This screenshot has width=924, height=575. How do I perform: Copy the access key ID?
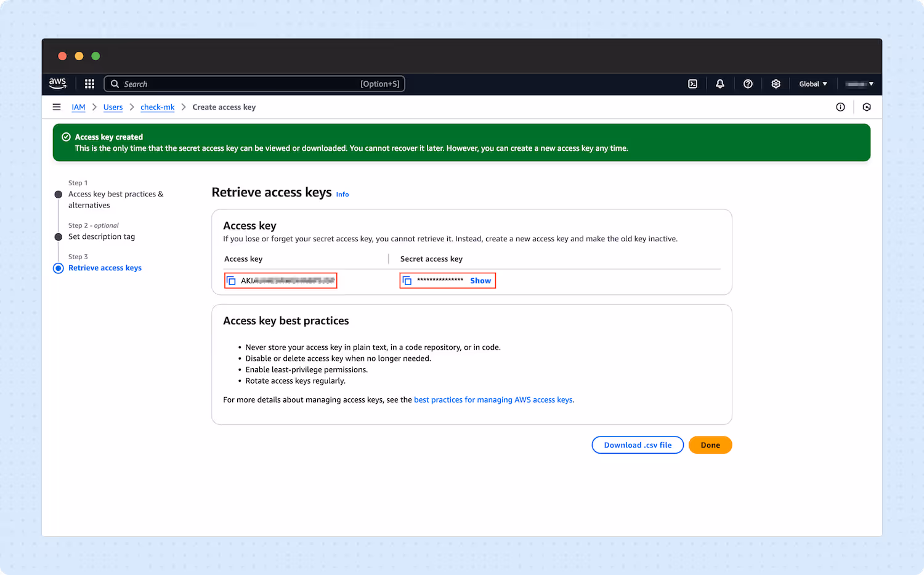click(232, 280)
